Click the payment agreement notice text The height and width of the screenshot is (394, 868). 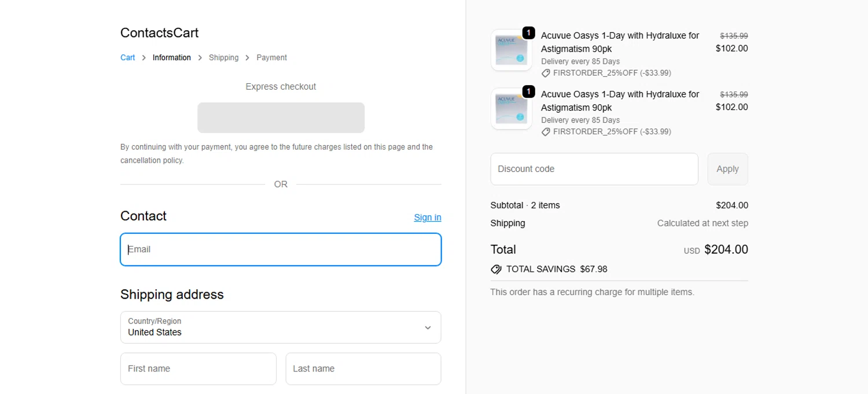277,154
